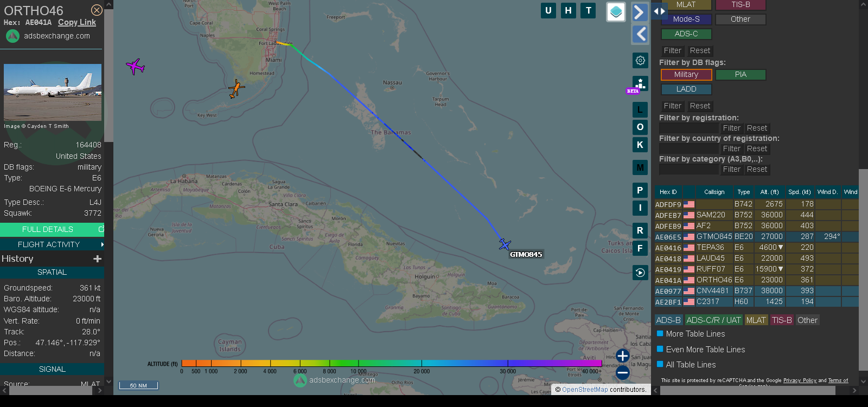
Task: Click the aircraft photo thumbnail
Action: pos(53,92)
